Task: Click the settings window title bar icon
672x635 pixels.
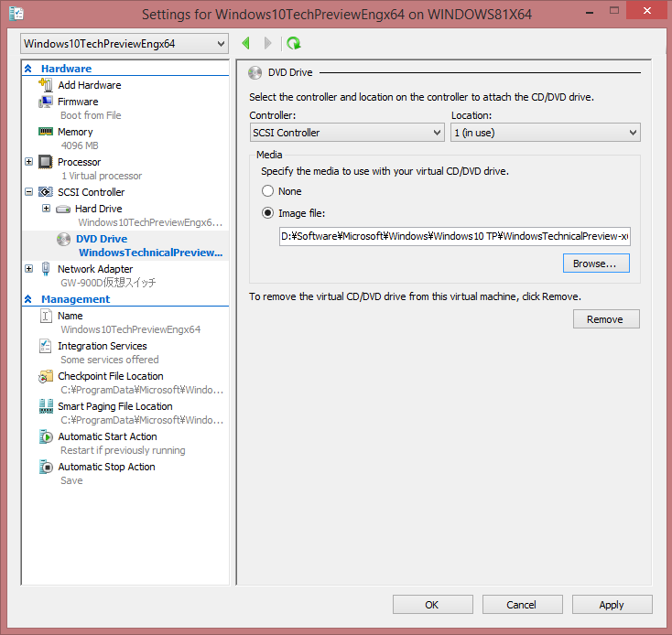Action: [16, 14]
